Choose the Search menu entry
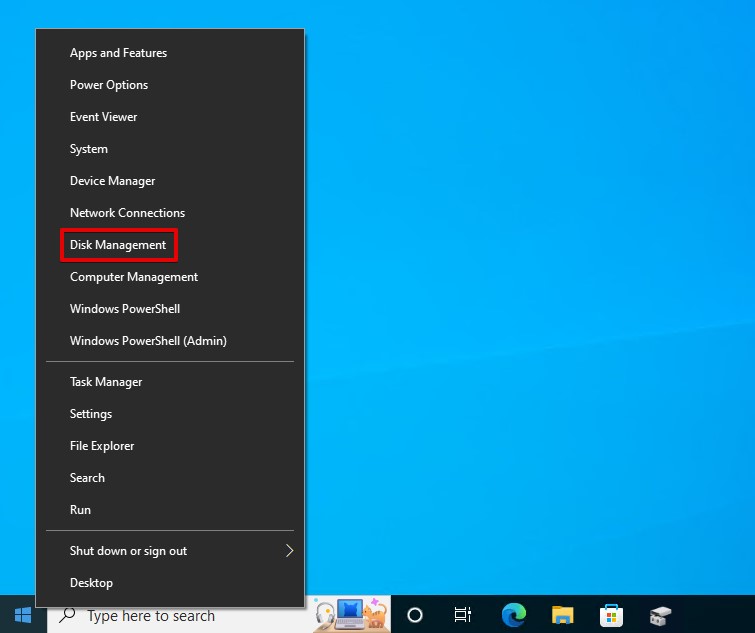The height and width of the screenshot is (633, 755). pyautogui.click(x=170, y=478)
